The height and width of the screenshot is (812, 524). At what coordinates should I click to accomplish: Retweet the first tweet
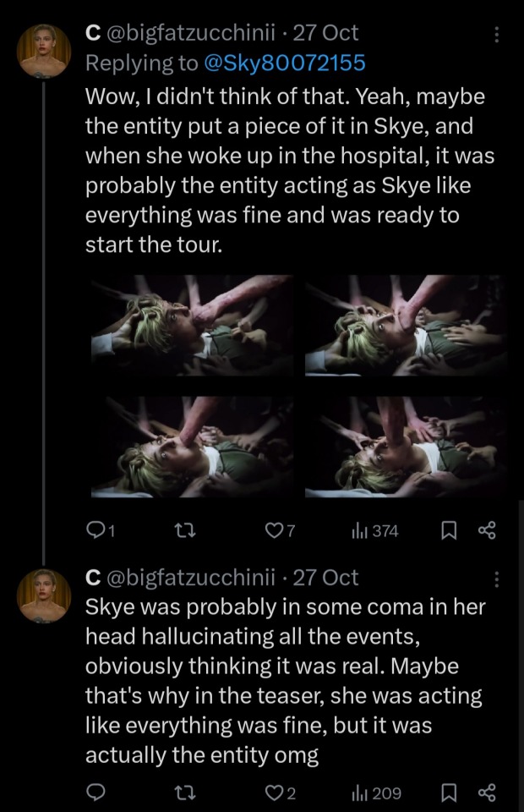(x=183, y=531)
